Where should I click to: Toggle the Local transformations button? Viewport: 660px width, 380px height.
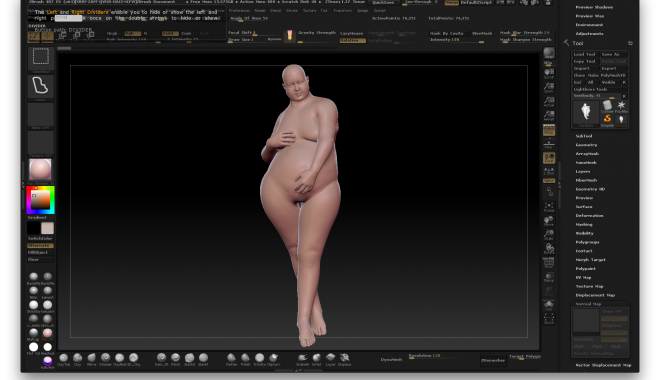click(549, 158)
